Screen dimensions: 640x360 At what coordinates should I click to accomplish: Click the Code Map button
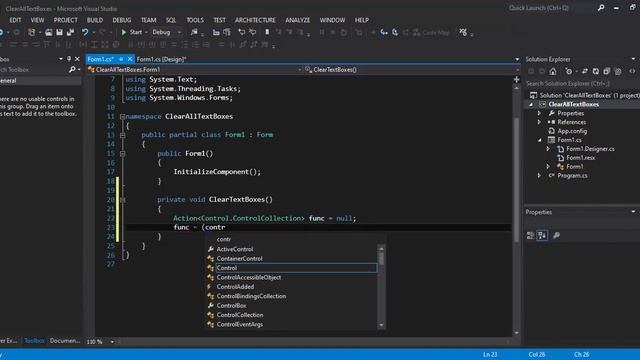431,32
